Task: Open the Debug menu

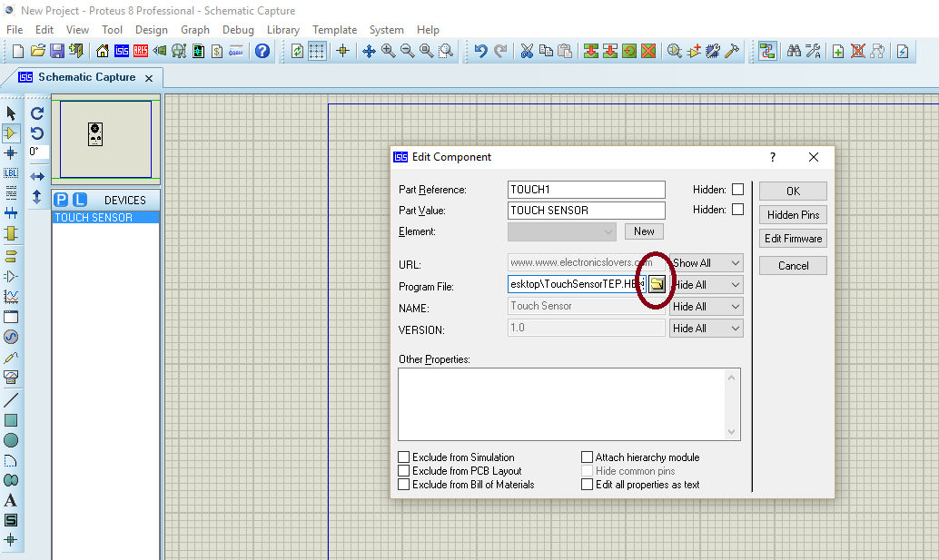Action: click(x=238, y=29)
